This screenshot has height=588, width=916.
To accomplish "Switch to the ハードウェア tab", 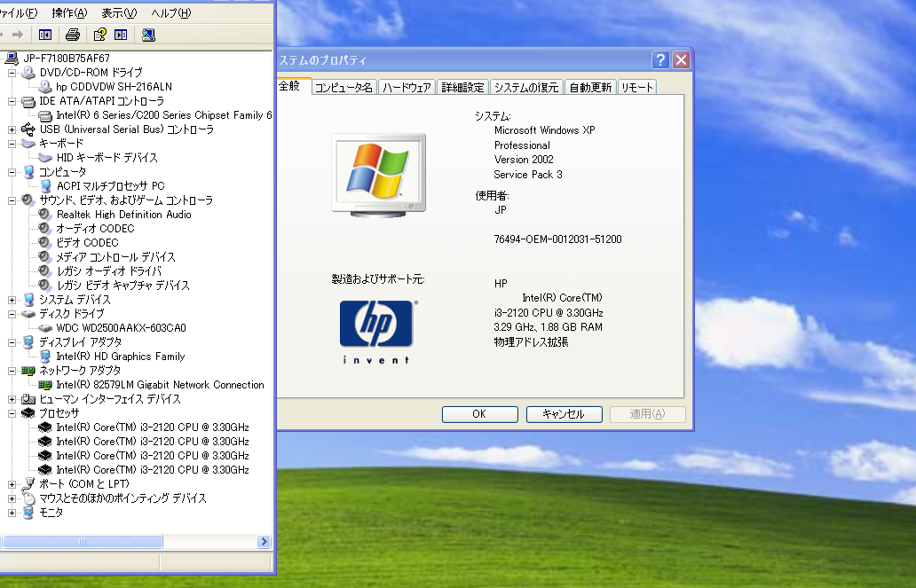I will coord(407,87).
